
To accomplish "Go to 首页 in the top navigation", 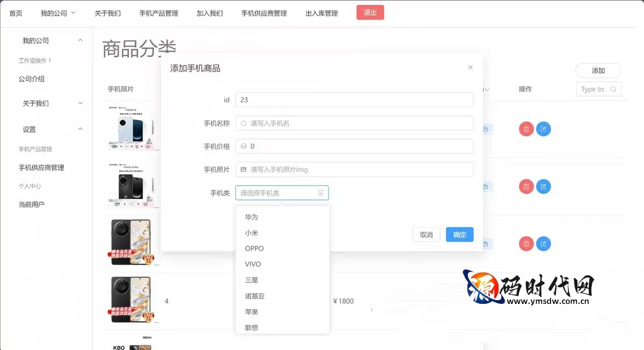I will coord(16,13).
